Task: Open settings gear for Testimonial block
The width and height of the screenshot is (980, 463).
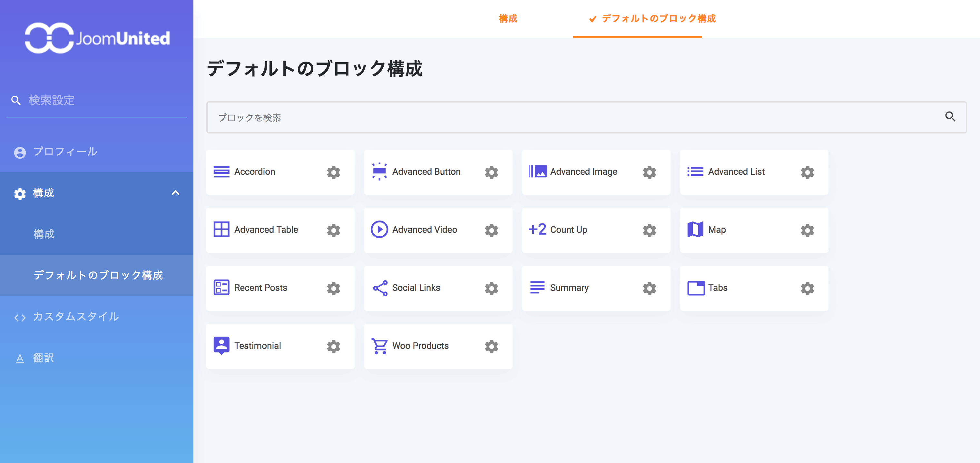Action: coord(334,347)
